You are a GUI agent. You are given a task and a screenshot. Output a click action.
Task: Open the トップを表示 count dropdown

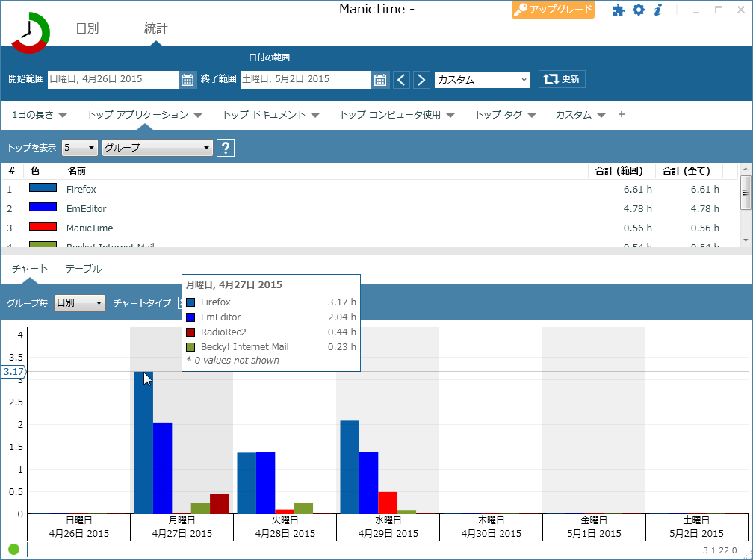tap(80, 148)
